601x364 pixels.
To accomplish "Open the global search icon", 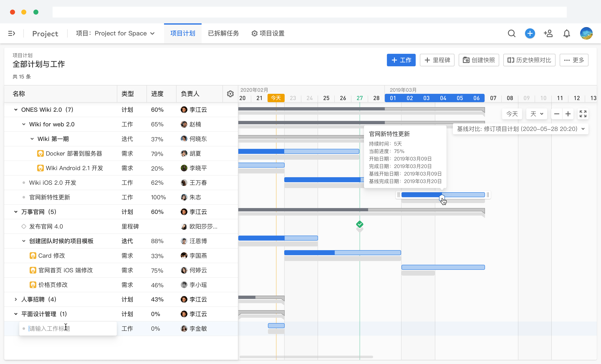I will point(512,33).
